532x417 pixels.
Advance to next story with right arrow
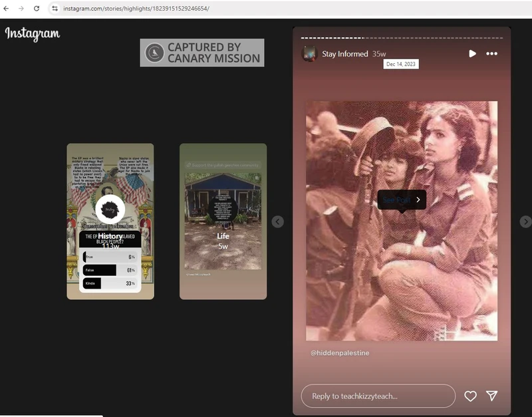click(525, 221)
